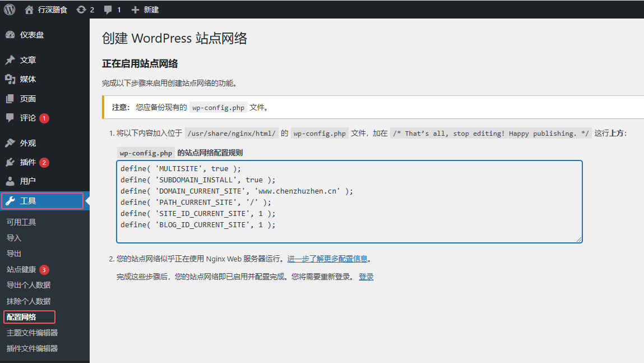Click the 页面 pages icon
Image resolution: width=644 pixels, height=363 pixels.
[10, 99]
